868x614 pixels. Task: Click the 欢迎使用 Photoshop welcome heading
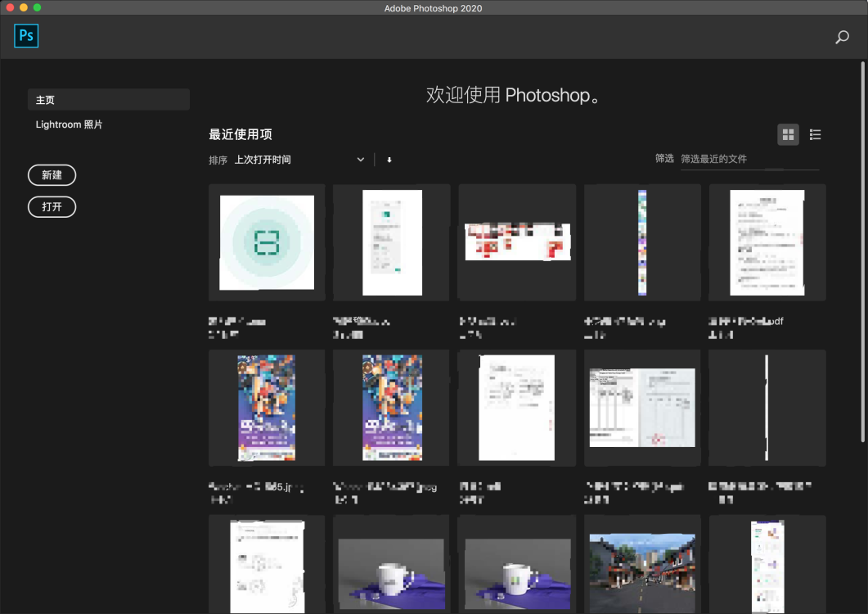pos(514,95)
